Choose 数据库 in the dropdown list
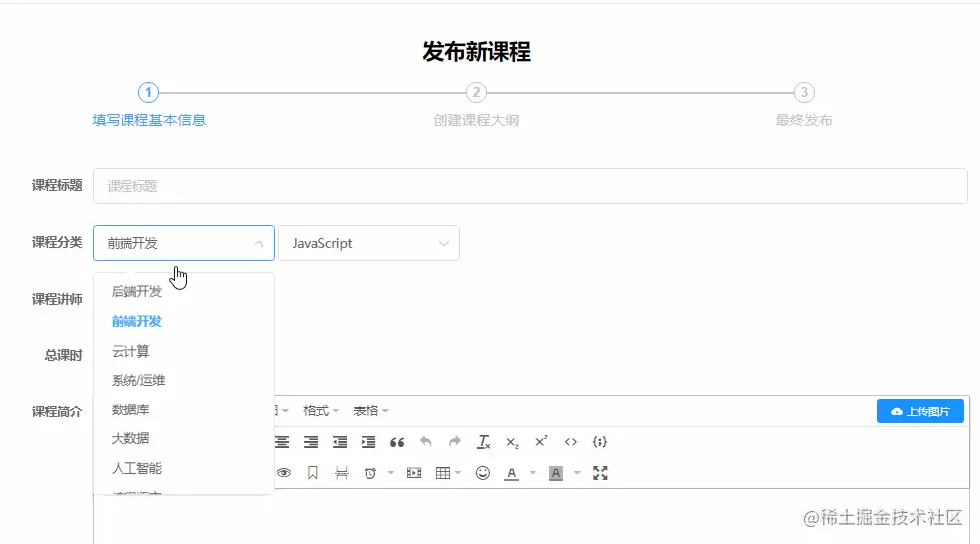 pos(183,409)
